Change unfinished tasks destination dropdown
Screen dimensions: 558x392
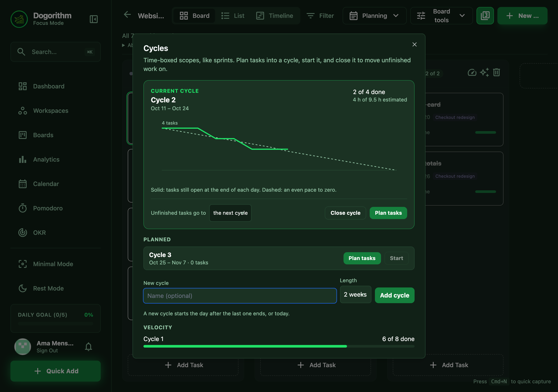click(x=230, y=213)
